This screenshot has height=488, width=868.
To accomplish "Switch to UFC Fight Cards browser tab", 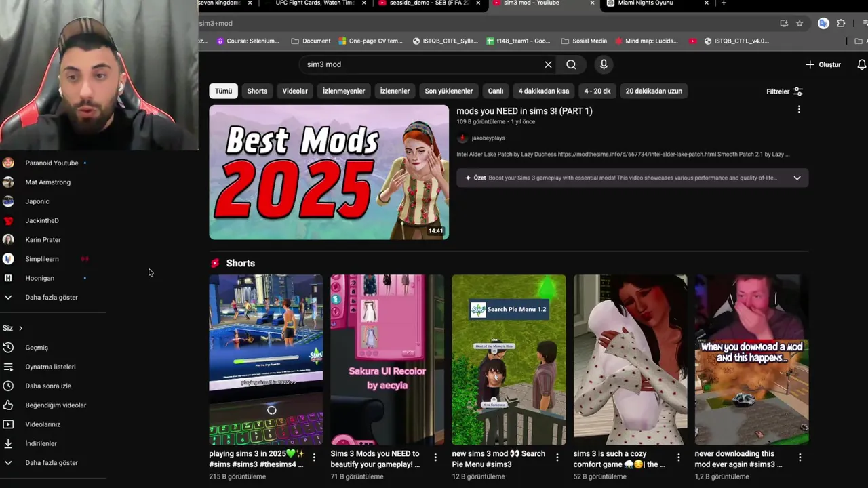I will (x=315, y=3).
